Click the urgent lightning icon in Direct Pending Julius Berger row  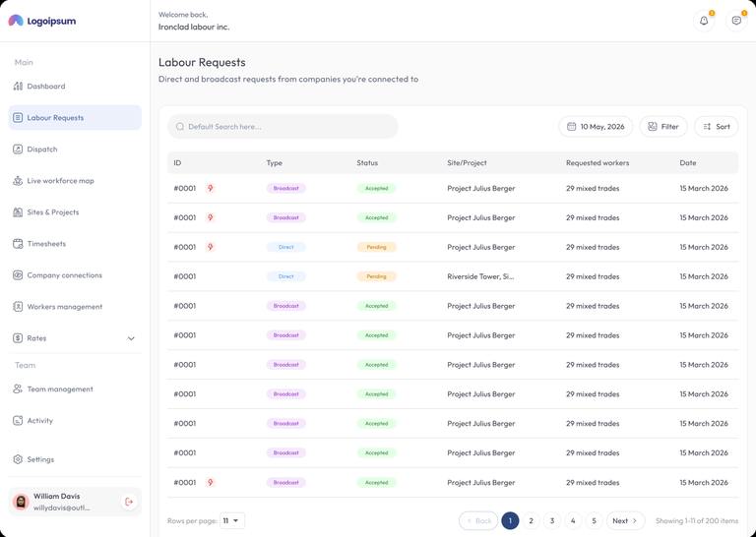211,247
